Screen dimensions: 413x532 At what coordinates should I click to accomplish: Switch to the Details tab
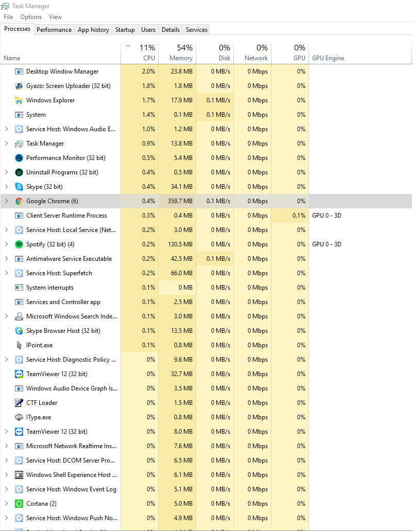click(x=170, y=30)
